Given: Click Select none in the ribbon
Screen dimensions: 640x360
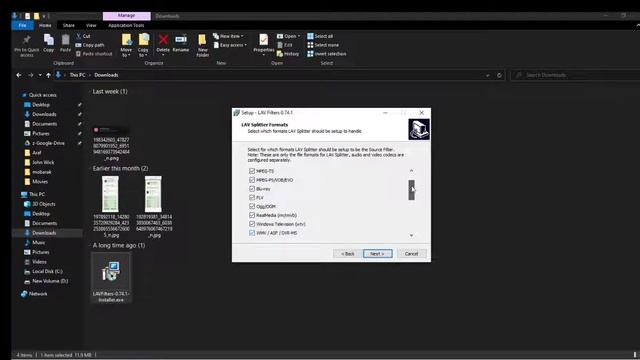Looking at the screenshot, I should pos(323,45).
